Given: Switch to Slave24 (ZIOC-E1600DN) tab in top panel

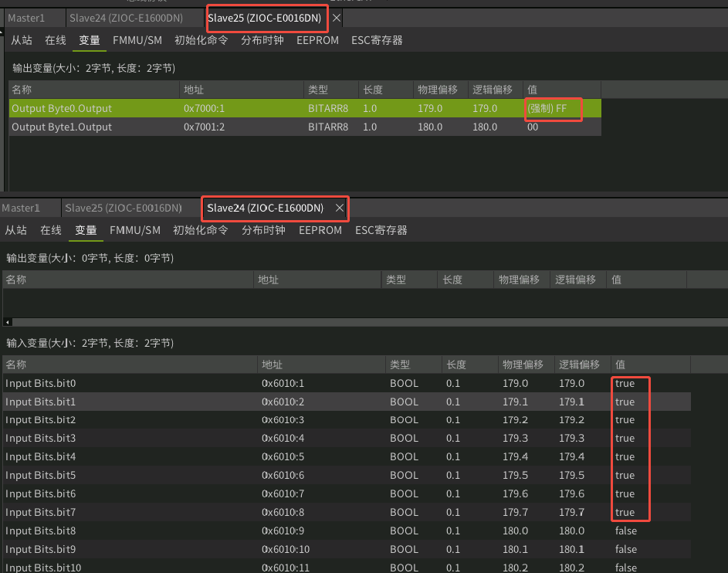Looking at the screenshot, I should (127, 18).
